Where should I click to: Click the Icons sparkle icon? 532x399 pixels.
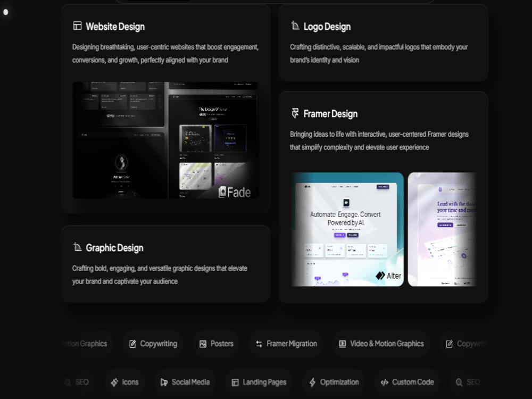[x=114, y=383]
